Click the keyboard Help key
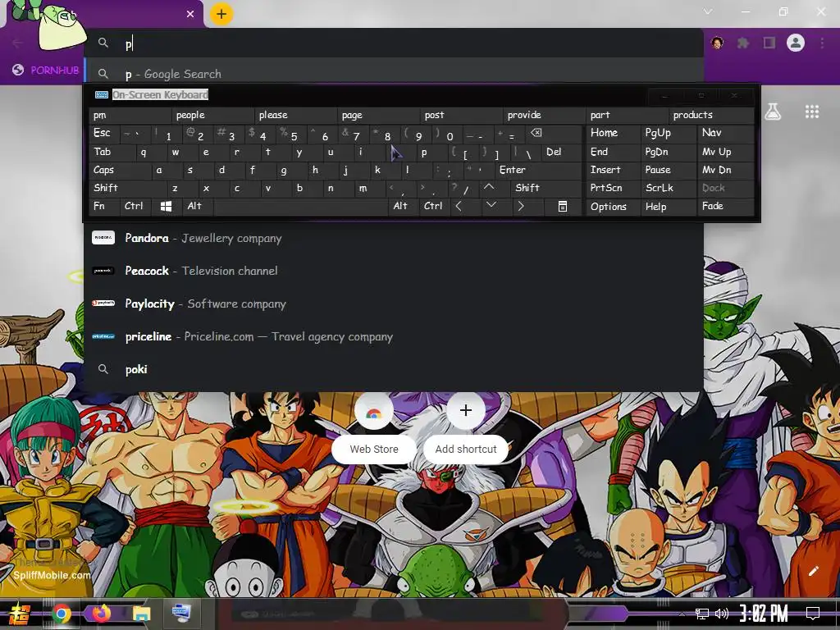Image resolution: width=840 pixels, height=630 pixels. point(668,206)
